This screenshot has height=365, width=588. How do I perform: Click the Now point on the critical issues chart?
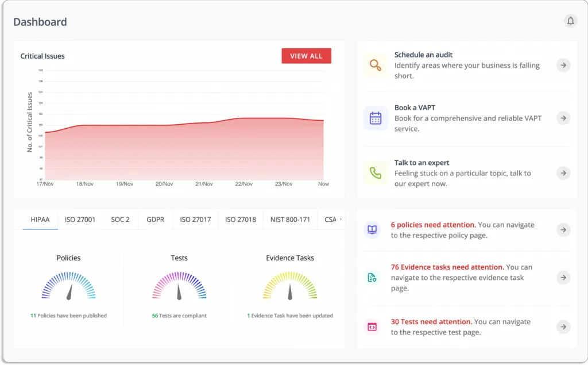pos(323,121)
